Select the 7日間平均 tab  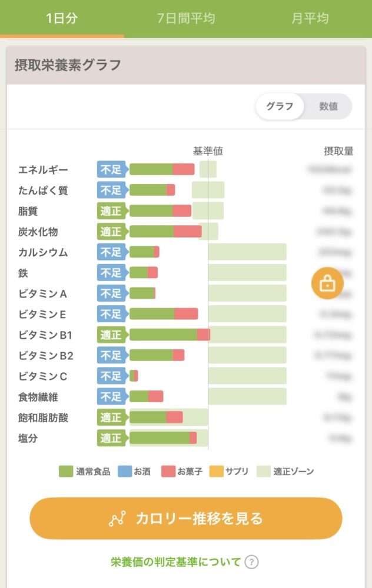click(186, 18)
